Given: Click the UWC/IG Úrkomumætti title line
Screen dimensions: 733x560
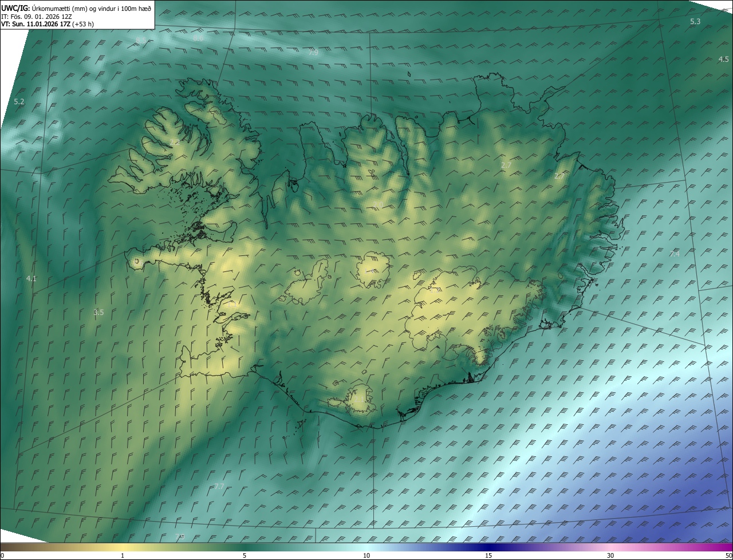Looking at the screenshot, I should tap(76, 7).
